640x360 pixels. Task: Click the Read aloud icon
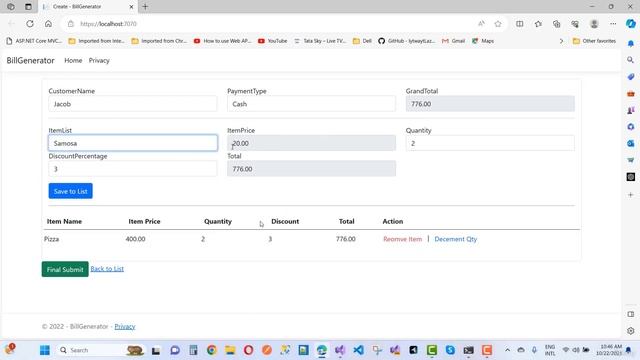[481, 24]
